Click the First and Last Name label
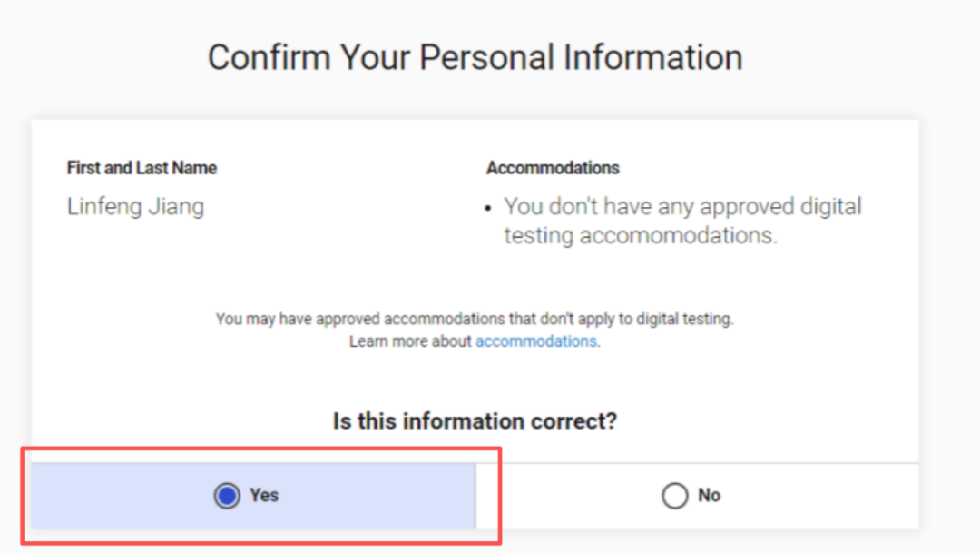Screen dimensions: 980x553 point(142,168)
